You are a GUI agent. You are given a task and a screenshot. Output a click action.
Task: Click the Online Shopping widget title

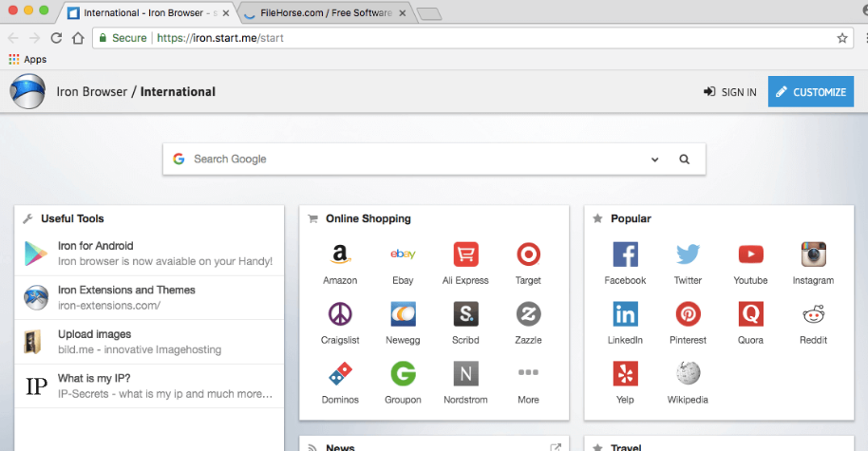[x=368, y=218]
